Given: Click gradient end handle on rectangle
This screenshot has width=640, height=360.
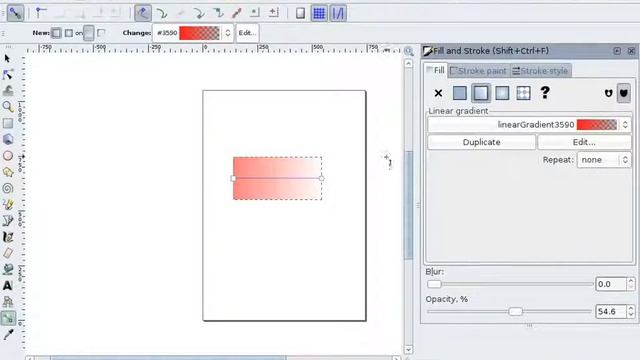Looking at the screenshot, I should pyautogui.click(x=322, y=178).
